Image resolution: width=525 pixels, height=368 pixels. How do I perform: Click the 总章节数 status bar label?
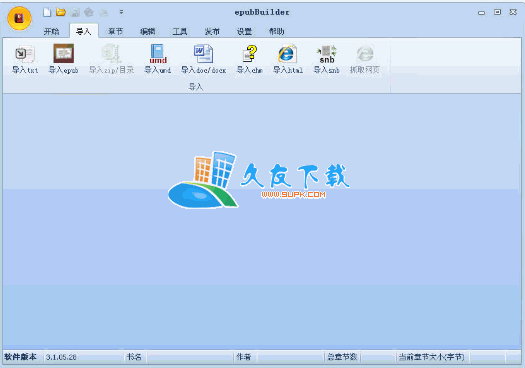342,357
